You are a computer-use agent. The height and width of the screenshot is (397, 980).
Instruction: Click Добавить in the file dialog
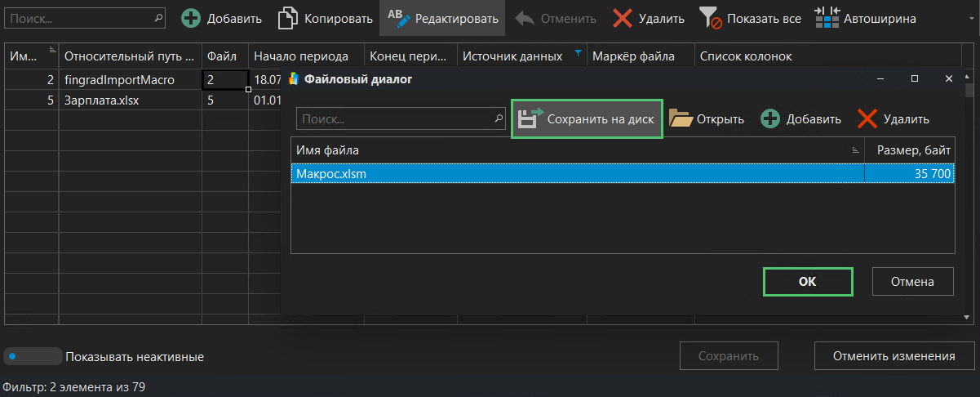click(800, 119)
